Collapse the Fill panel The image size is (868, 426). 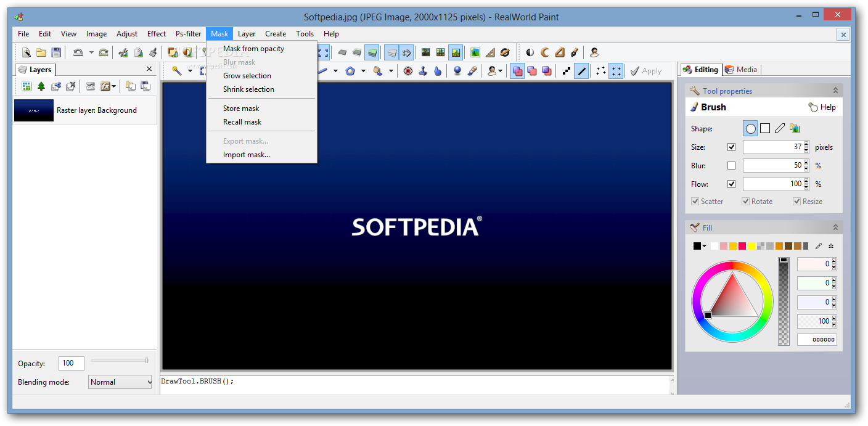point(835,227)
